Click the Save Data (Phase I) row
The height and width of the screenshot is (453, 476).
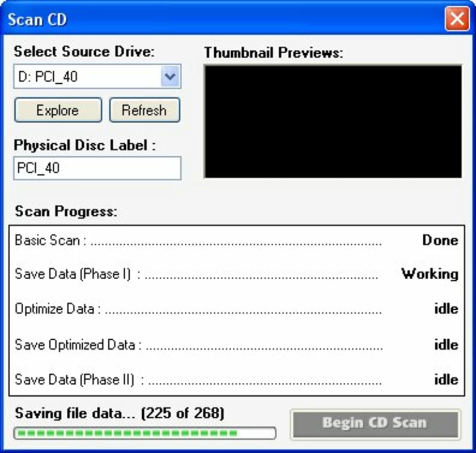coord(237,274)
